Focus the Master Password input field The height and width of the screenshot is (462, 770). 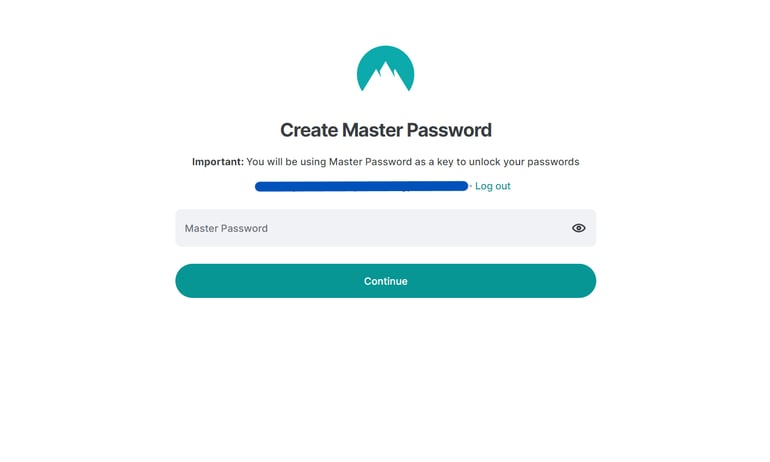click(370, 228)
